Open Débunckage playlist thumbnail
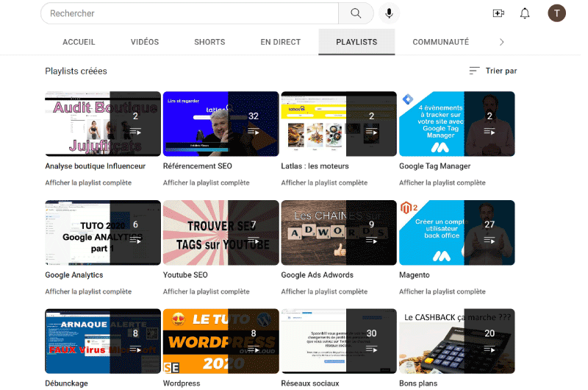588x390 pixels. (x=103, y=341)
